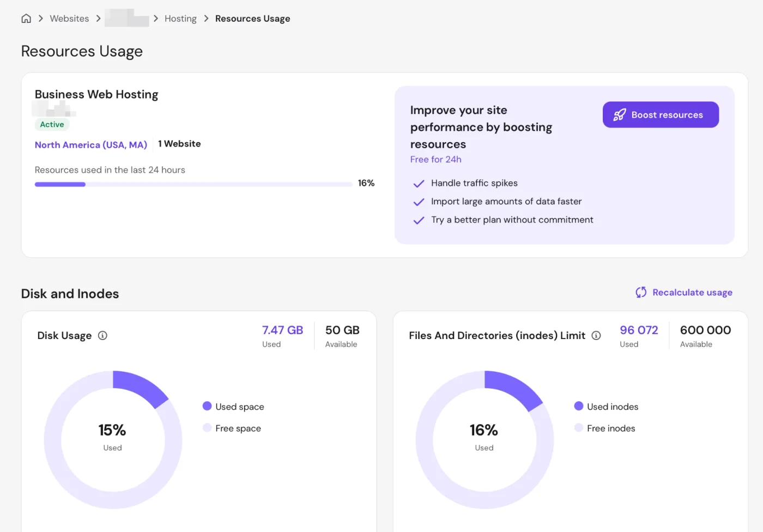Click the rocket icon on Boost resources
The height and width of the screenshot is (532, 763).
click(x=620, y=114)
